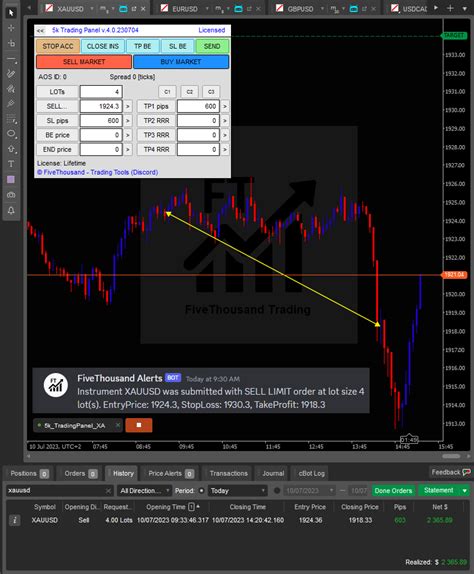Switch to the Journal tab
The height and width of the screenshot is (574, 474).
click(x=273, y=473)
